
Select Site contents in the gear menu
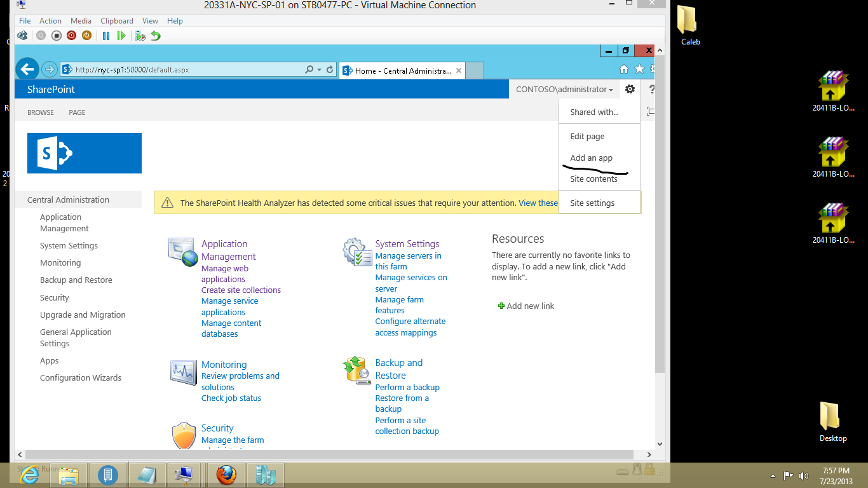[593, 179]
